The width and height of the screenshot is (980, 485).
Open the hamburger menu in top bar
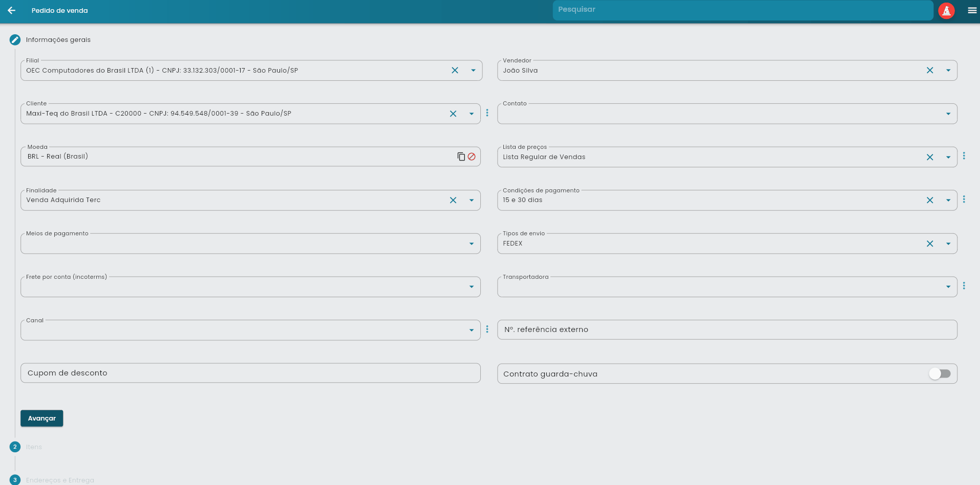972,10
